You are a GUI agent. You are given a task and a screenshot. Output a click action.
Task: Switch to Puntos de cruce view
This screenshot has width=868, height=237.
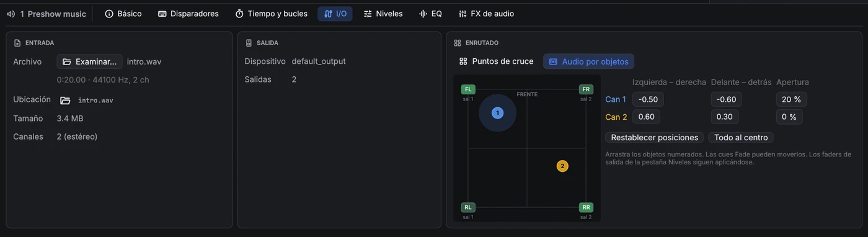point(496,61)
